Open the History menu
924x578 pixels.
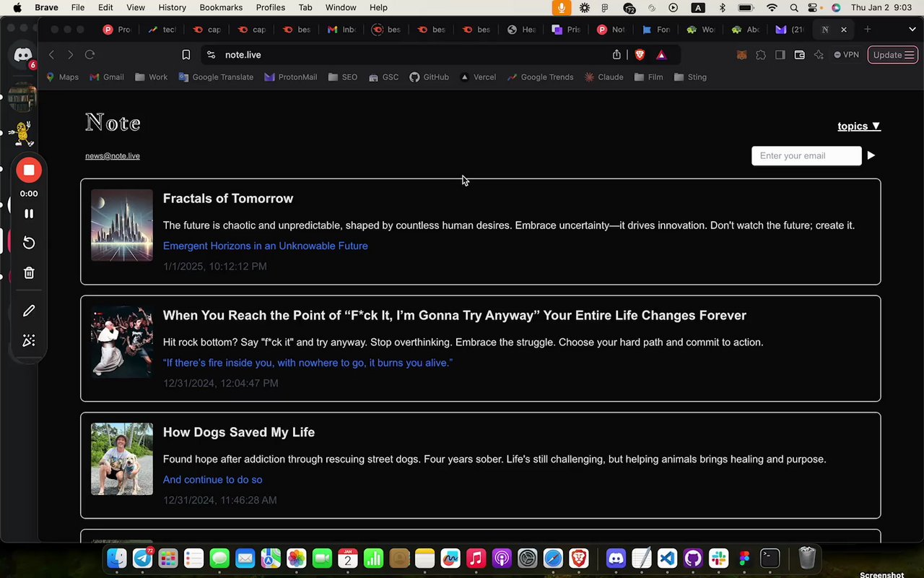click(172, 7)
